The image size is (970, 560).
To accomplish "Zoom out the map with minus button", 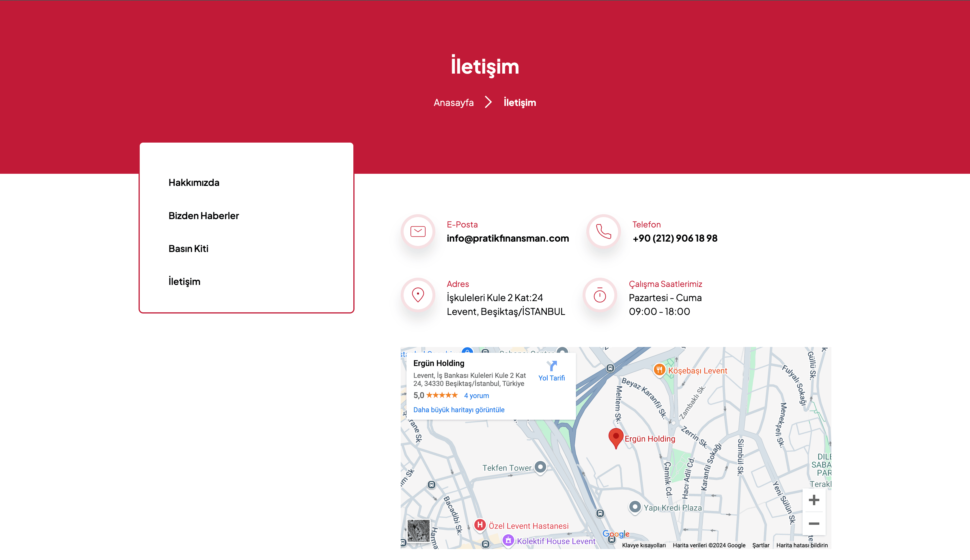I will click(814, 523).
